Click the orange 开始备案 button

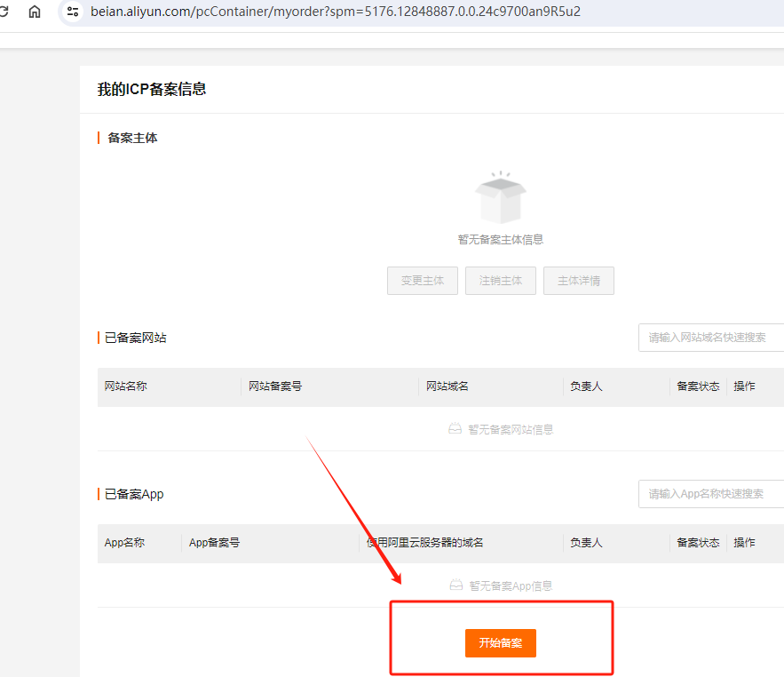click(500, 643)
